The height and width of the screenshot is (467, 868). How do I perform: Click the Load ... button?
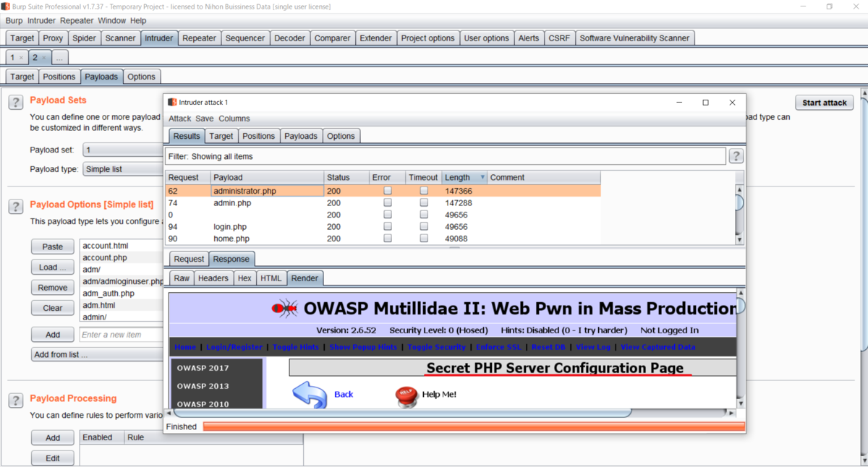53,267
